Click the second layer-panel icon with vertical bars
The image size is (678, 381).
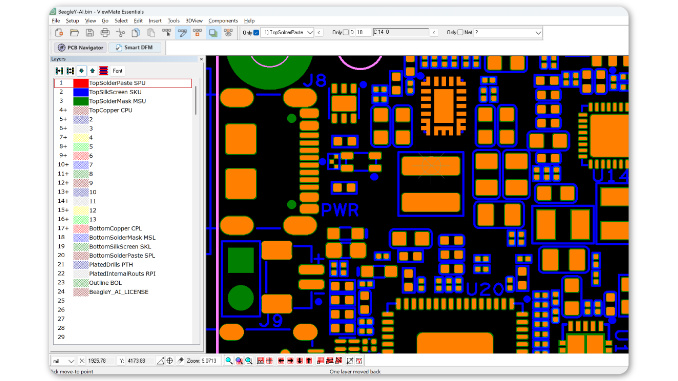coord(70,70)
